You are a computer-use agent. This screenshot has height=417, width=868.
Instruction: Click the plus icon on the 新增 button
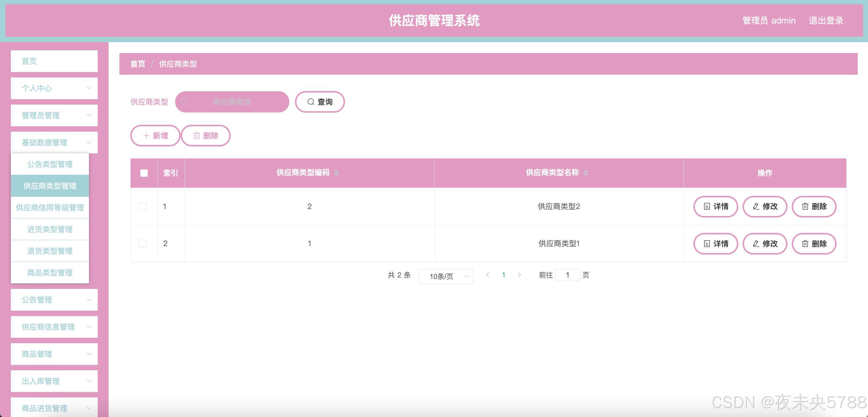[146, 136]
